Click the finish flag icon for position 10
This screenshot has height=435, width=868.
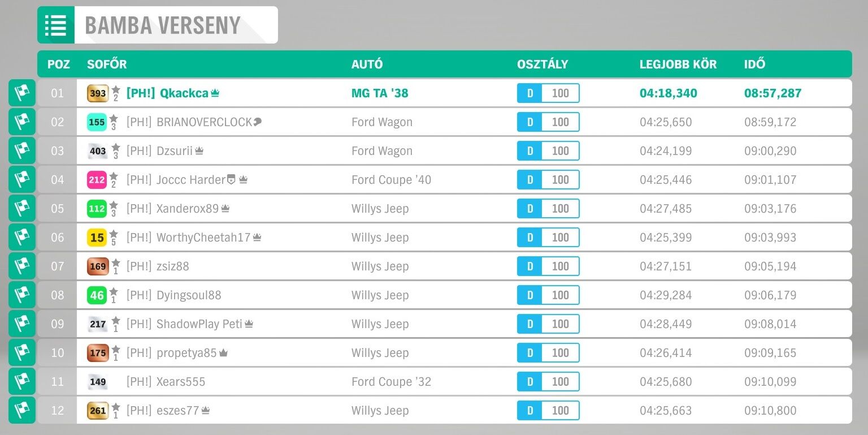coord(22,352)
